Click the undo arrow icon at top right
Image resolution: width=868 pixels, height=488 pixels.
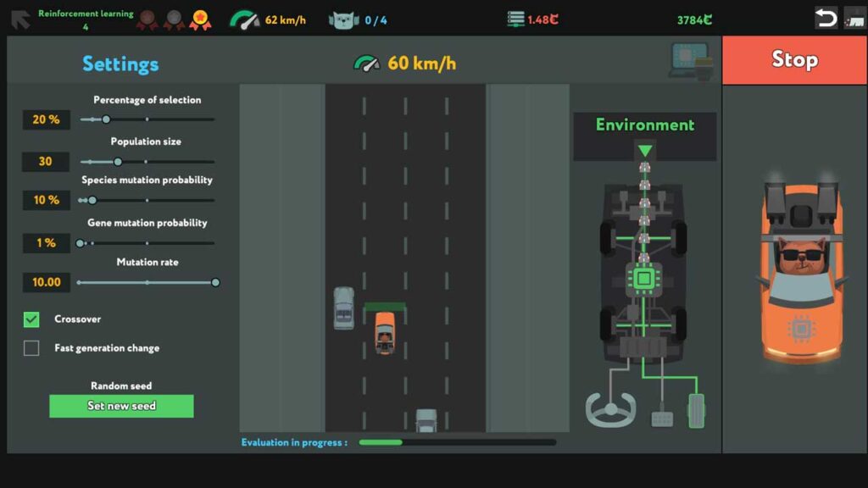(826, 18)
